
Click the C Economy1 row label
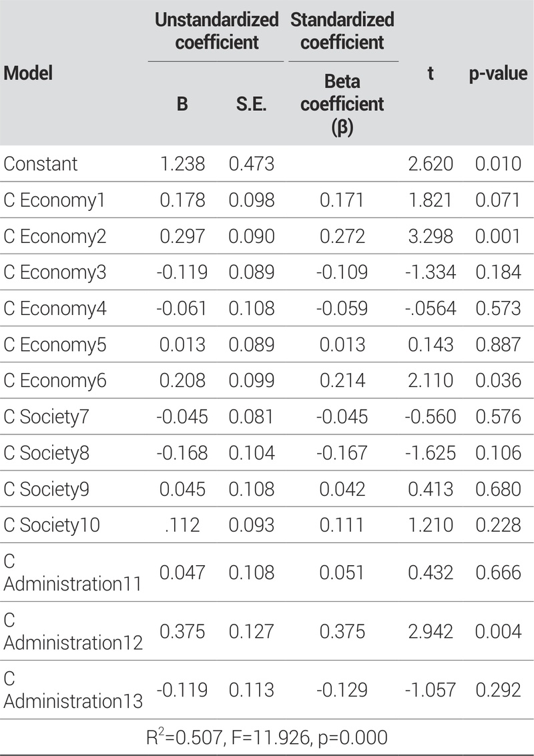[x=54, y=200]
